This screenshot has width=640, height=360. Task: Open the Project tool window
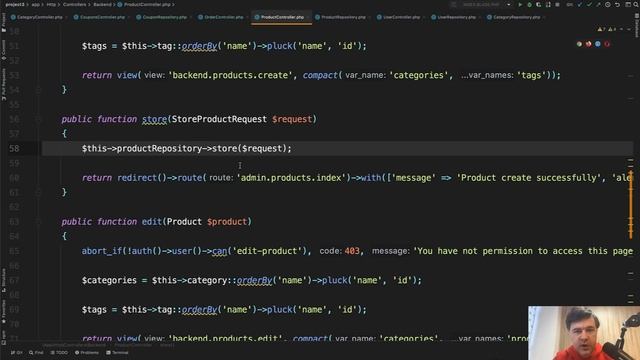(x=4, y=21)
